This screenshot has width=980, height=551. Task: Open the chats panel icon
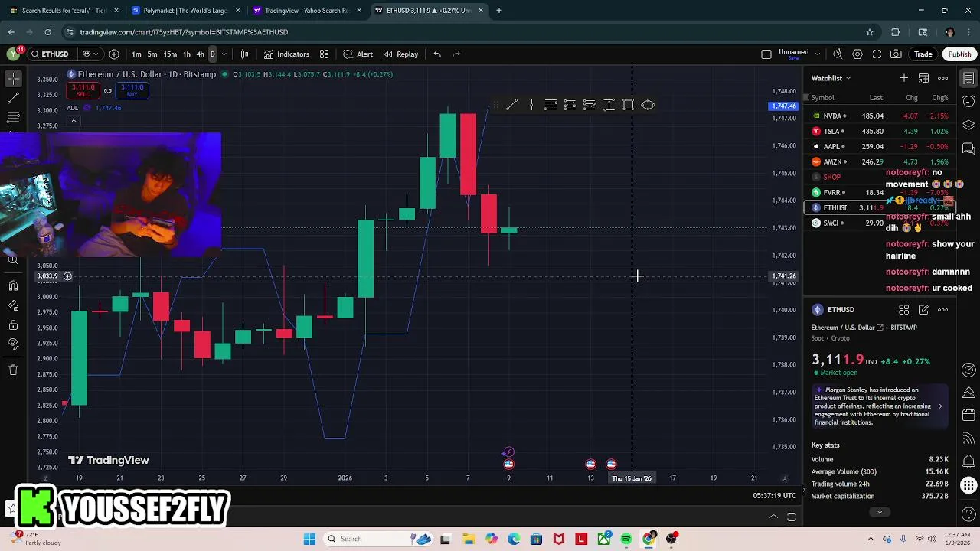point(969,148)
